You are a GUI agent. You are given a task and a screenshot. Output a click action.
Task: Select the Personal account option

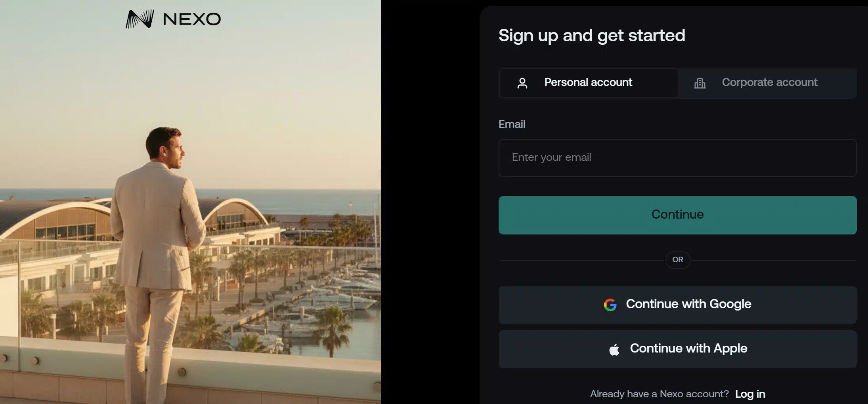pos(588,83)
